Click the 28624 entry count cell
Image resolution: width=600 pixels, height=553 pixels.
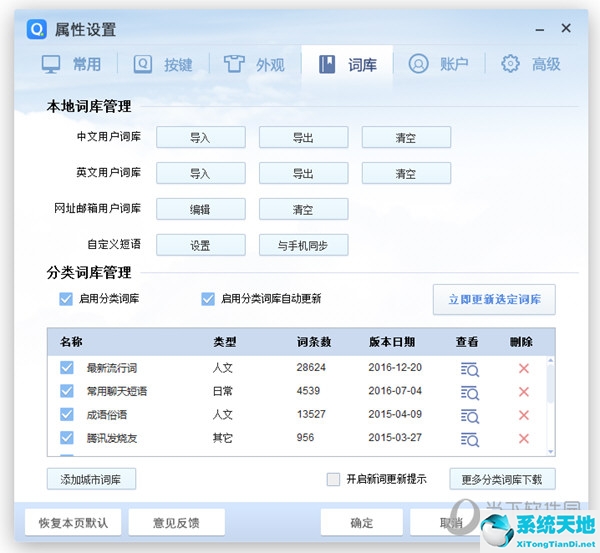(x=311, y=367)
